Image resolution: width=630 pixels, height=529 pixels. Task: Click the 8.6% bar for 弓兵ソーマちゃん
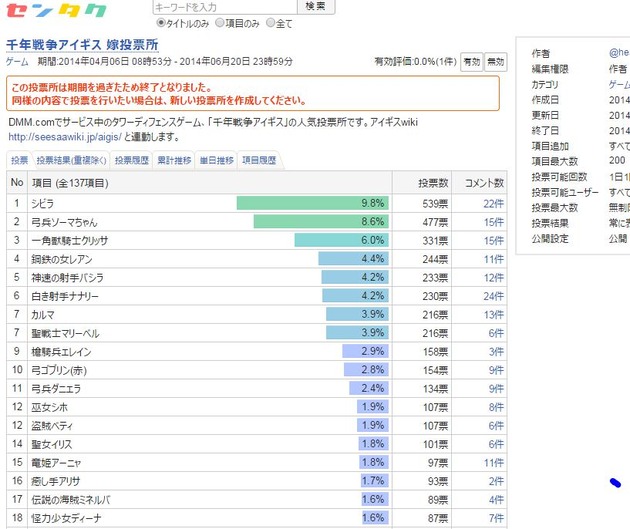click(x=321, y=221)
